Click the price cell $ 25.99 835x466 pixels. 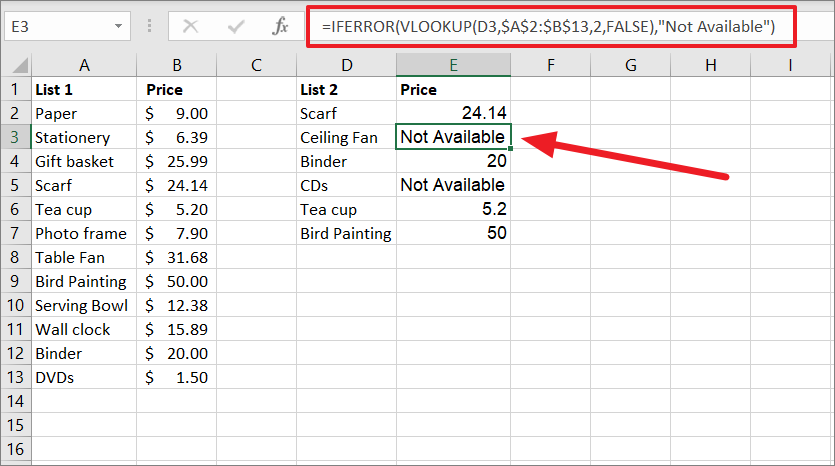(177, 161)
